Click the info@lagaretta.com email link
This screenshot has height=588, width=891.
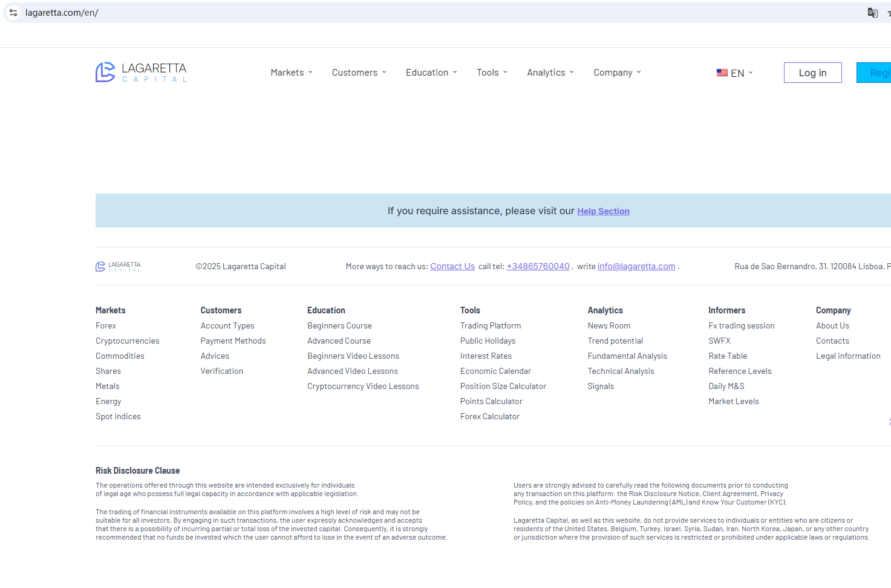tap(636, 266)
